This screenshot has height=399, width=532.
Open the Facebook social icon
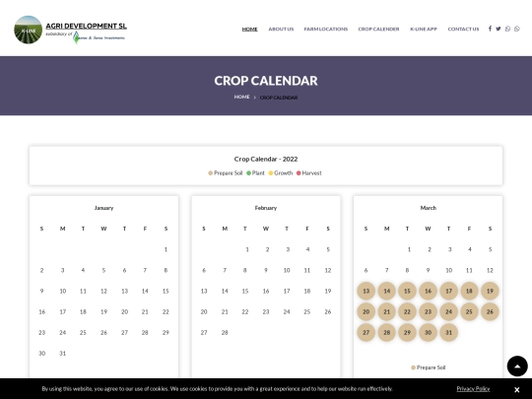pyautogui.click(x=490, y=29)
